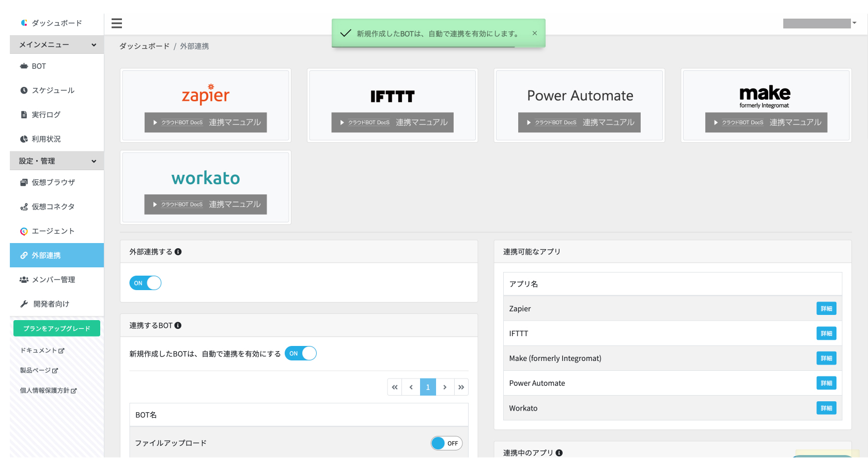
Task: Open the 製品ページ external link
Action: point(39,370)
